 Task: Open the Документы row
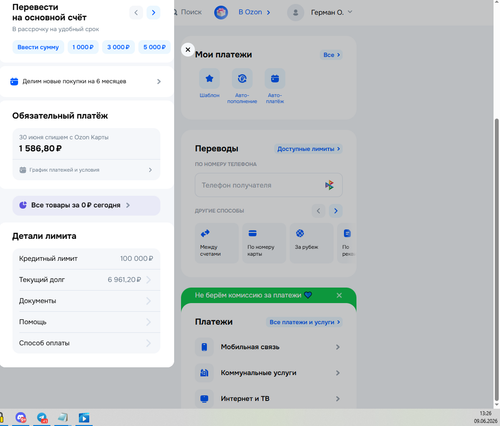point(86,301)
